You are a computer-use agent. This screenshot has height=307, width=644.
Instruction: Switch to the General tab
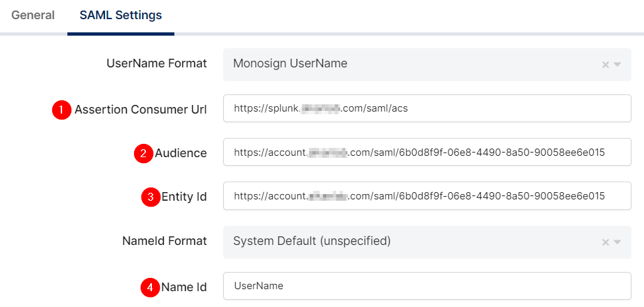coord(33,15)
